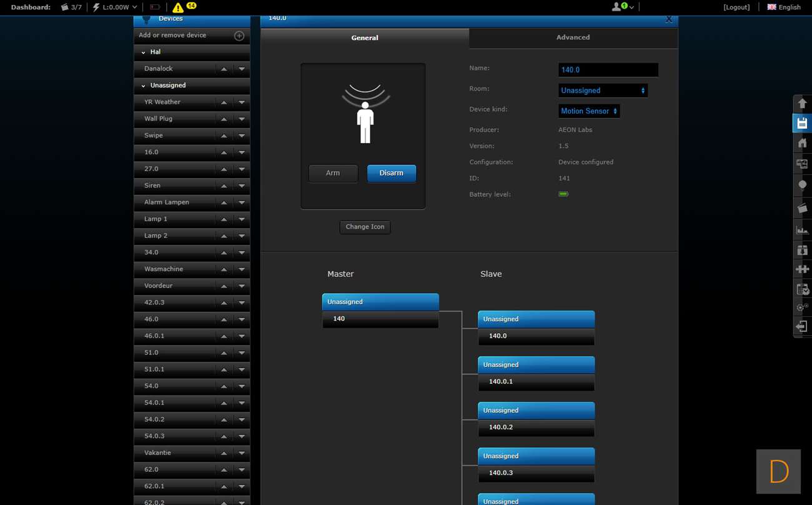The width and height of the screenshot is (812, 505).
Task: Collapse the Hal room group
Action: click(x=144, y=52)
